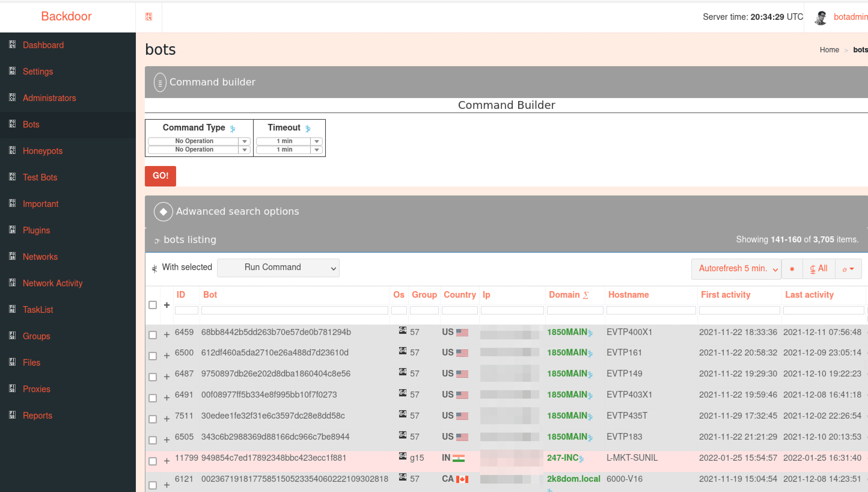This screenshot has height=492, width=868.
Task: Click the asterisk button beside Autorefresh
Action: pos(792,269)
